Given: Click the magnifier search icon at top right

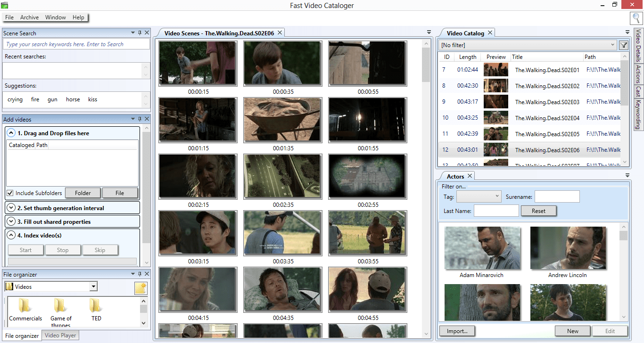Looking at the screenshot, I should [636, 18].
